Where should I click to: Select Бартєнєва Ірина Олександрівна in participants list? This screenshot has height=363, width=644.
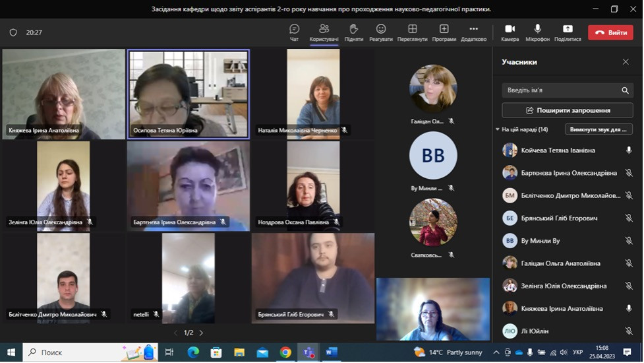click(x=567, y=173)
